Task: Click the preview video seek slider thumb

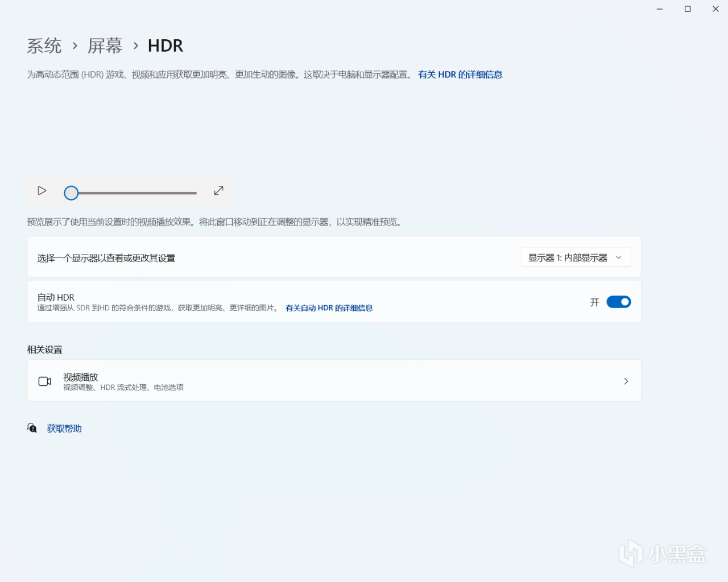Action: (71, 193)
